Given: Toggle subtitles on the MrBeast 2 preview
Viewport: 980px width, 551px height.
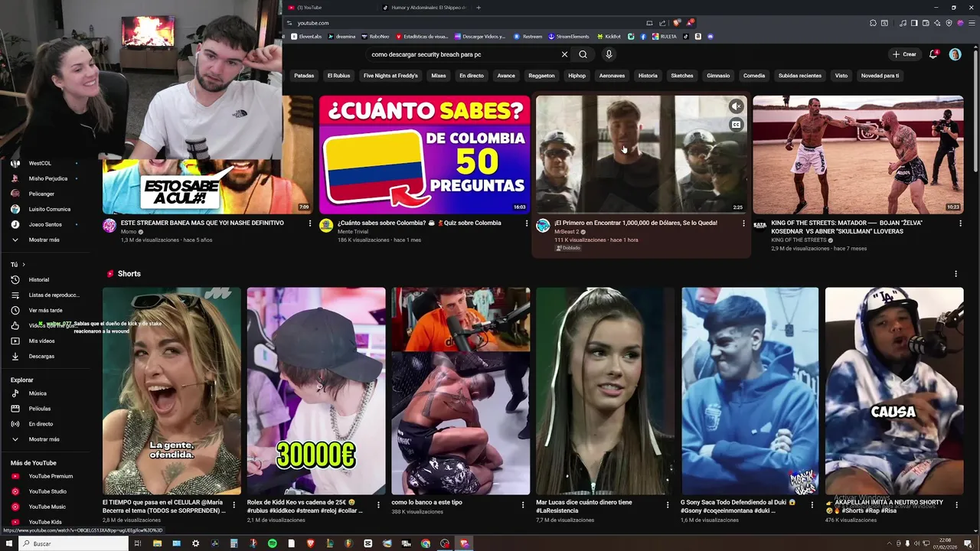Looking at the screenshot, I should pos(736,124).
